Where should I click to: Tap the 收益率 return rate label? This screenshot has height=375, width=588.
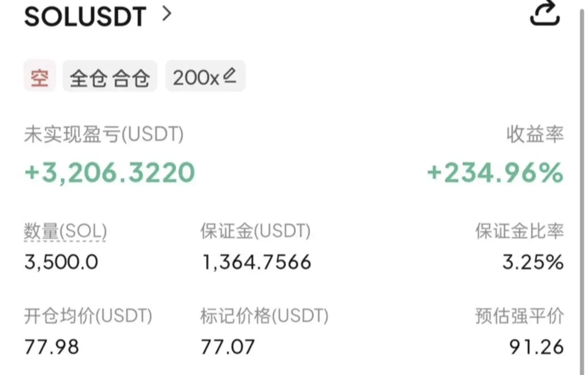click(535, 135)
